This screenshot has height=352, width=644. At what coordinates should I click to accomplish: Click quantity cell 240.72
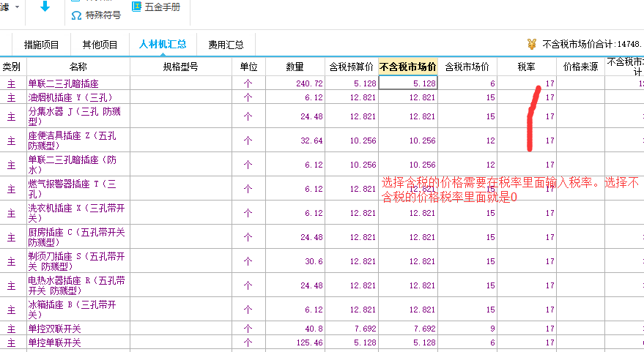pos(295,83)
